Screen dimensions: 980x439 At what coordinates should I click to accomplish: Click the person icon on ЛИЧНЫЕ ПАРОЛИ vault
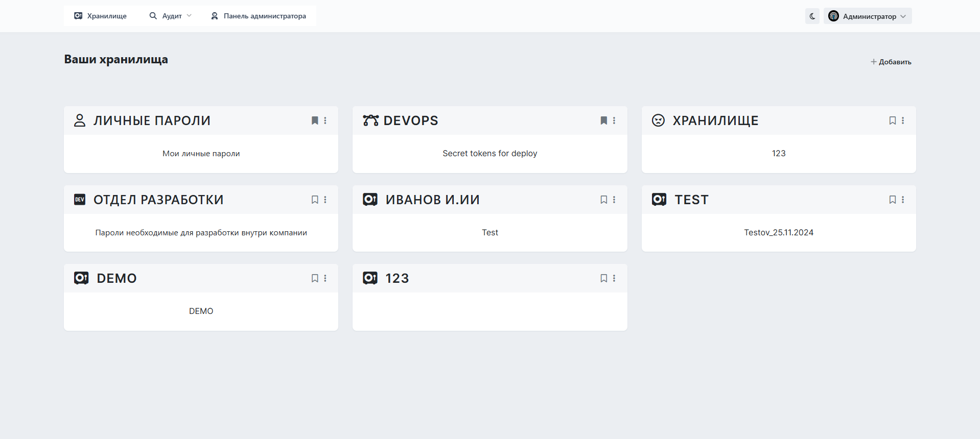click(80, 120)
